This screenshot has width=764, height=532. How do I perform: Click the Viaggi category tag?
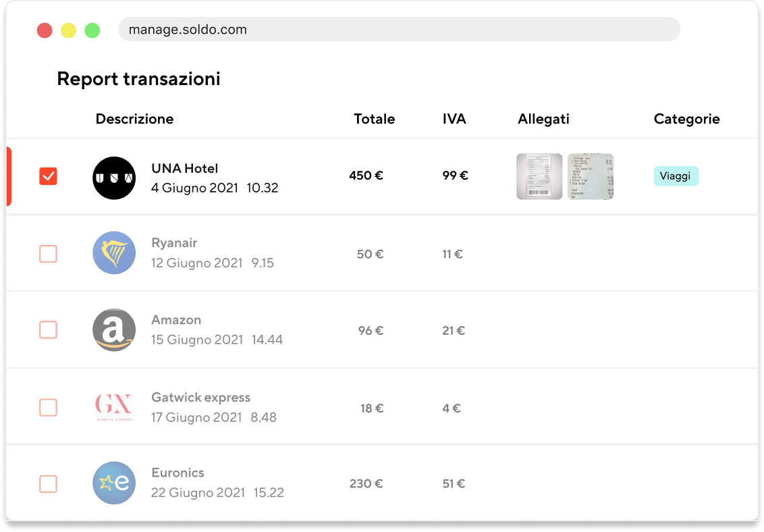click(676, 176)
